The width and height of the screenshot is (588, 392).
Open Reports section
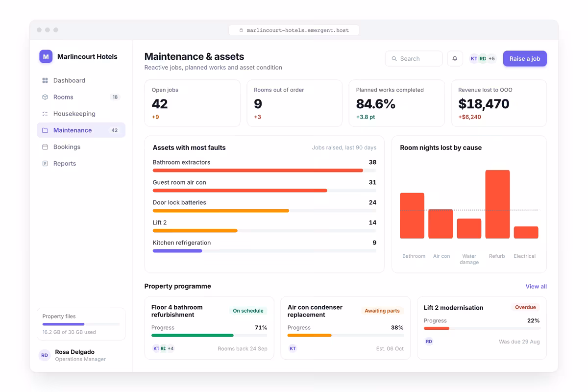click(81, 164)
